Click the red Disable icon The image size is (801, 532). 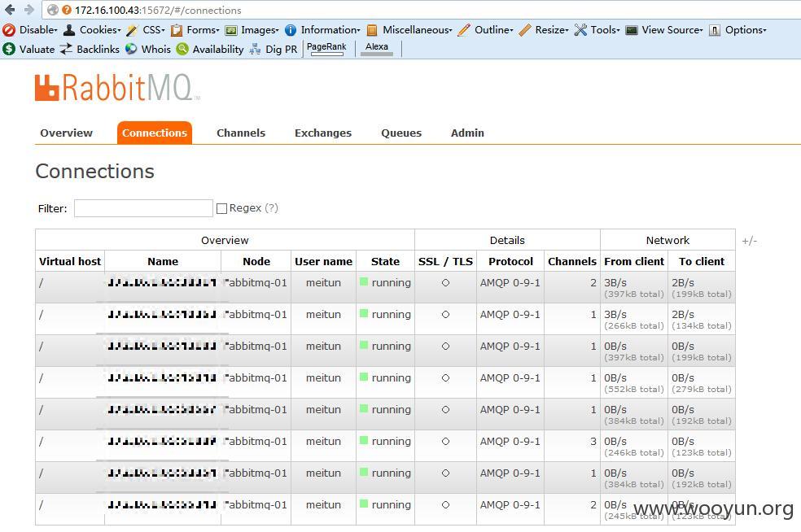(9, 30)
